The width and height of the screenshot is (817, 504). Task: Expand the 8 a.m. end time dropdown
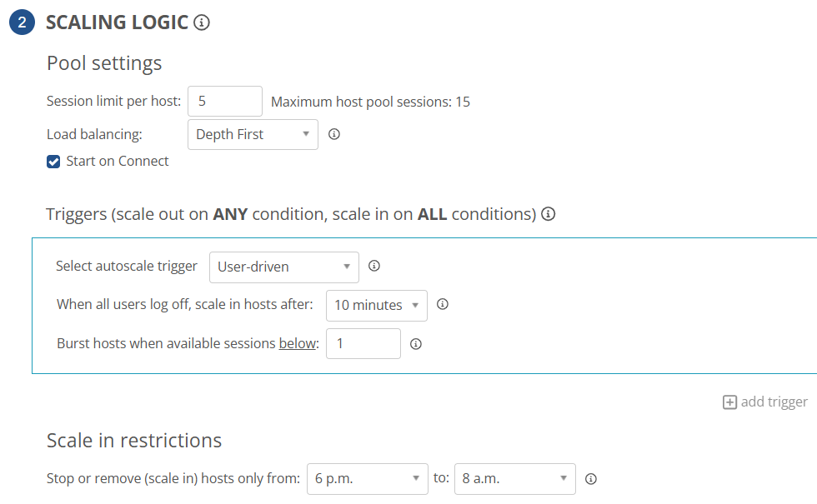(x=514, y=479)
